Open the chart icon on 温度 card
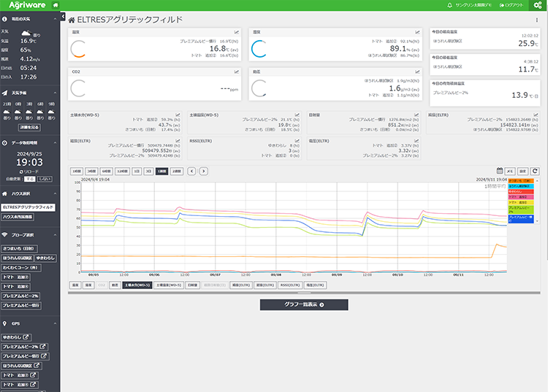The width and height of the screenshot is (548, 392). pos(237,32)
